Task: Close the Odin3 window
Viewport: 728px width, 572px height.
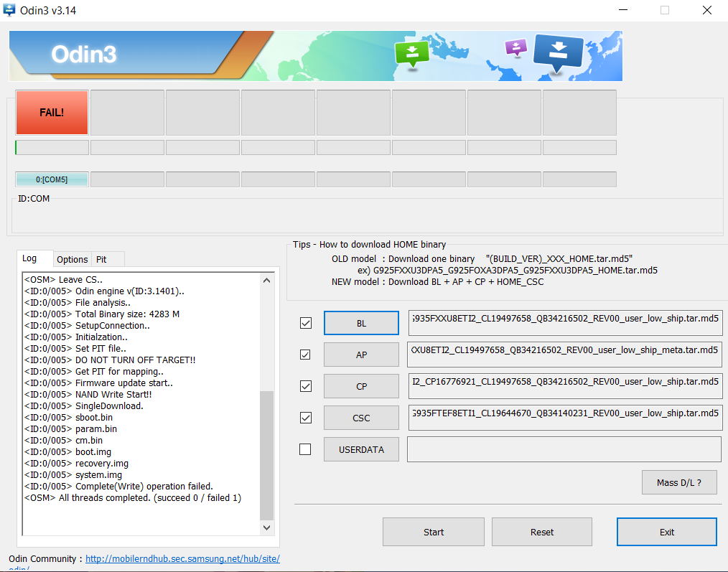Action: [706, 10]
